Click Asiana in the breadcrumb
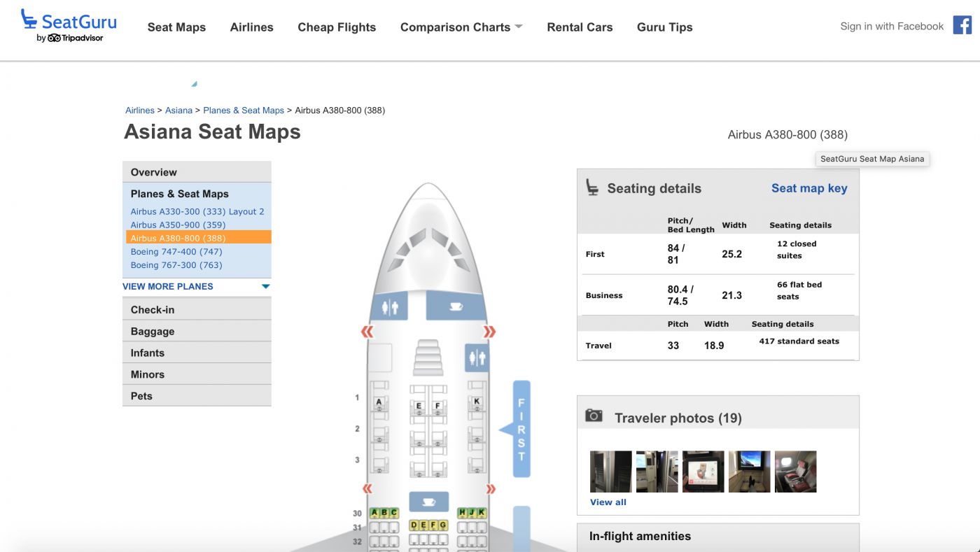Screen dimensions: 980x552 [178, 111]
